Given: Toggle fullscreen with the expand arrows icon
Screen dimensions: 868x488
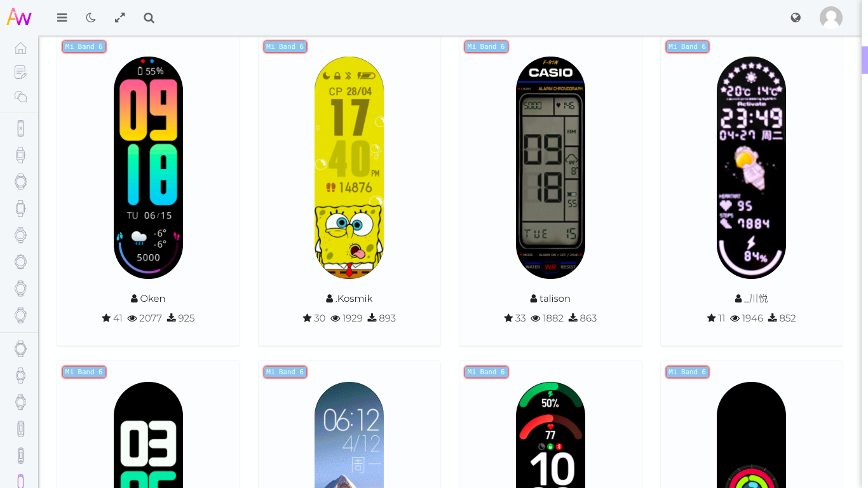Looking at the screenshot, I should pos(119,18).
